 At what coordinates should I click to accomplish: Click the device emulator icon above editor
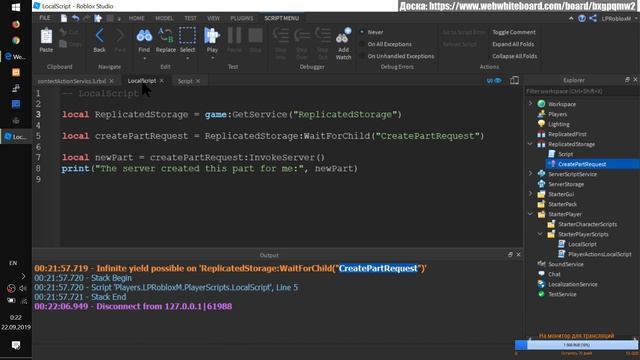coord(514,80)
